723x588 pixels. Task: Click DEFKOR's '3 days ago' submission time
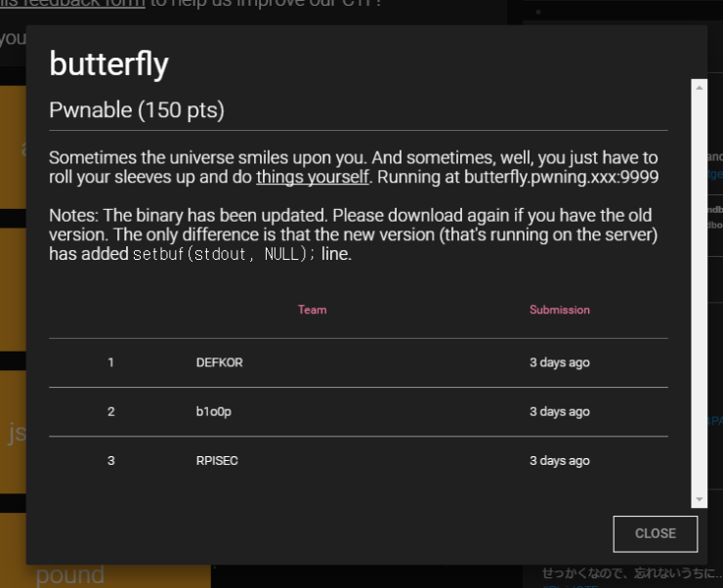point(559,362)
